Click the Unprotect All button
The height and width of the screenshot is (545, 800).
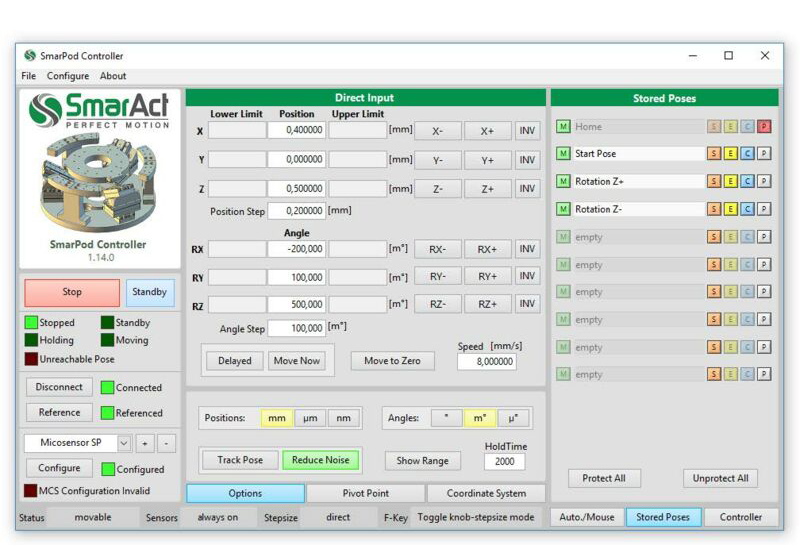pyautogui.click(x=720, y=478)
